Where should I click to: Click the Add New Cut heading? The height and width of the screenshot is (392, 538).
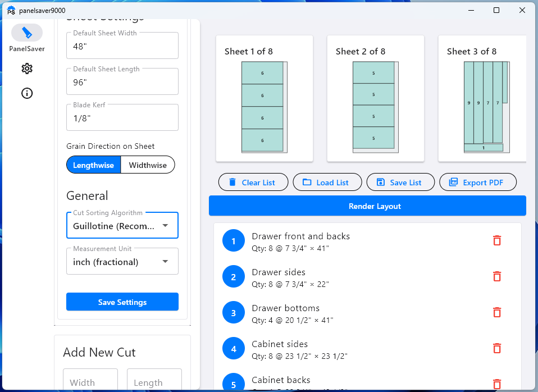click(99, 353)
